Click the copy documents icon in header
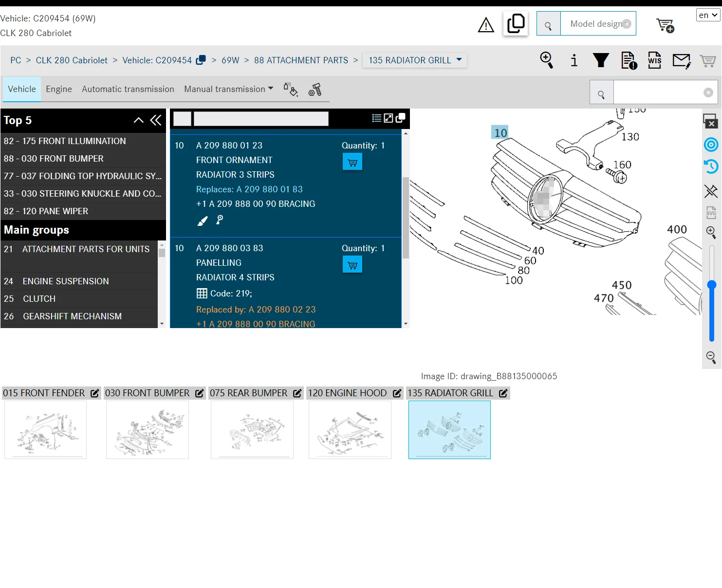 (516, 23)
